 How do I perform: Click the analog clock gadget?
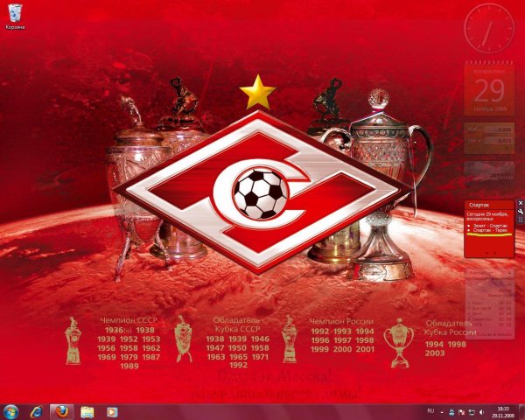[489, 29]
